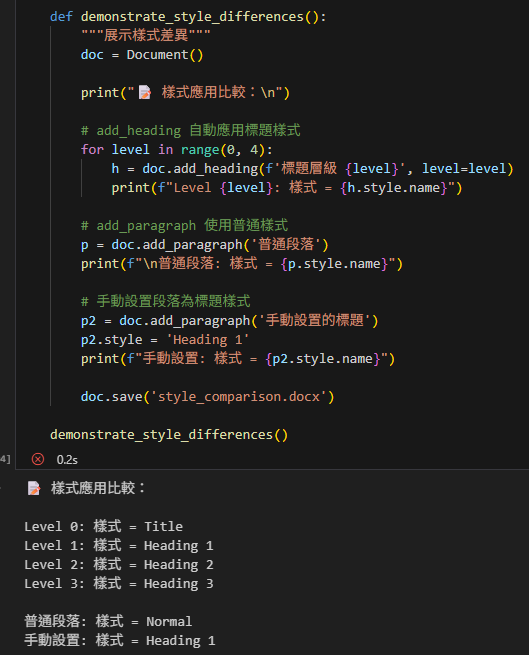
Task: Click the 0.2s execution time label
Action: pos(67,460)
